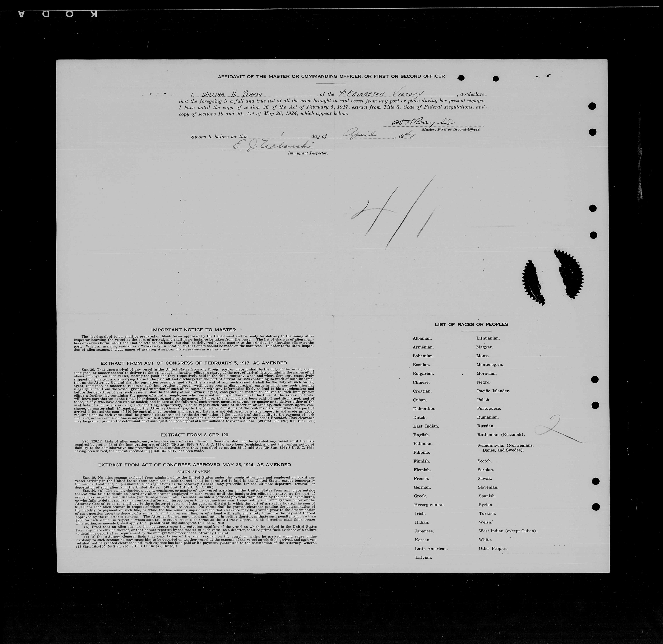663x644 pixels.
Task: Click 'Cuban.' entry in the left column
Action: [x=420, y=400]
